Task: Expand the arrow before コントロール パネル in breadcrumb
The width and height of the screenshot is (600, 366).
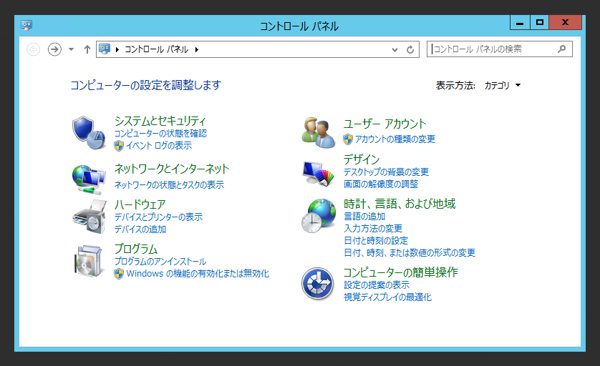Action: click(x=117, y=49)
